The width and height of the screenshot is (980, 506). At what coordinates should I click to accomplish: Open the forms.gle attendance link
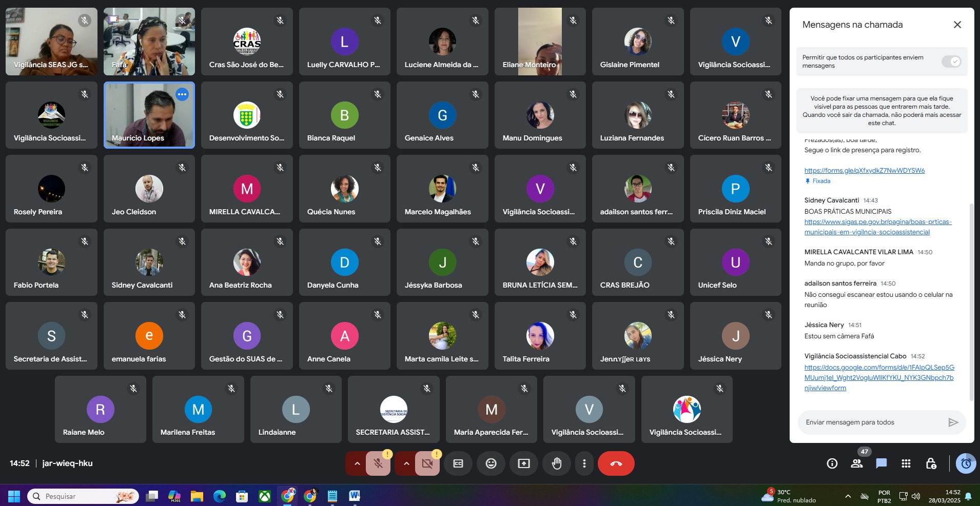(x=864, y=171)
